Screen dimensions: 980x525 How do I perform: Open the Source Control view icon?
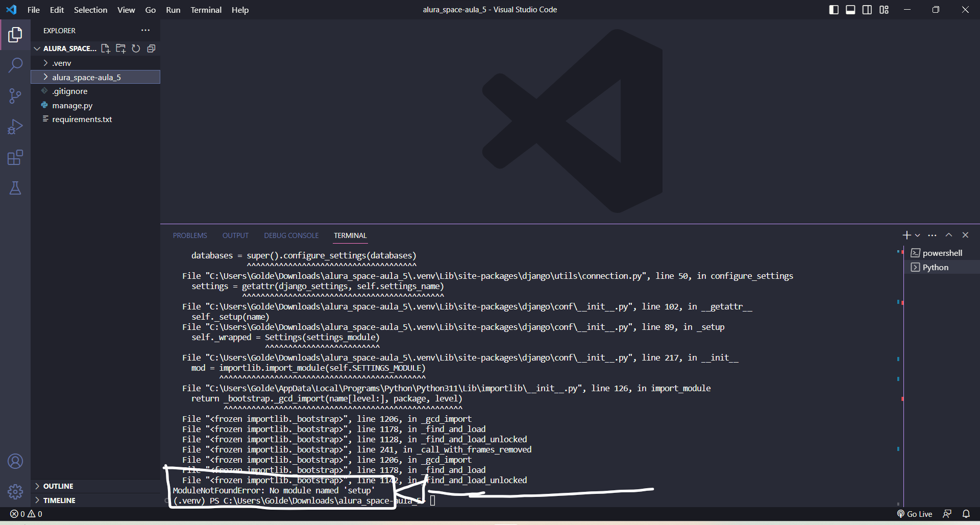15,96
